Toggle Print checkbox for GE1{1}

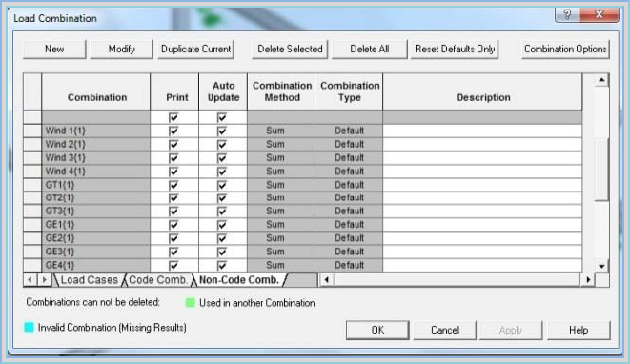(x=173, y=225)
